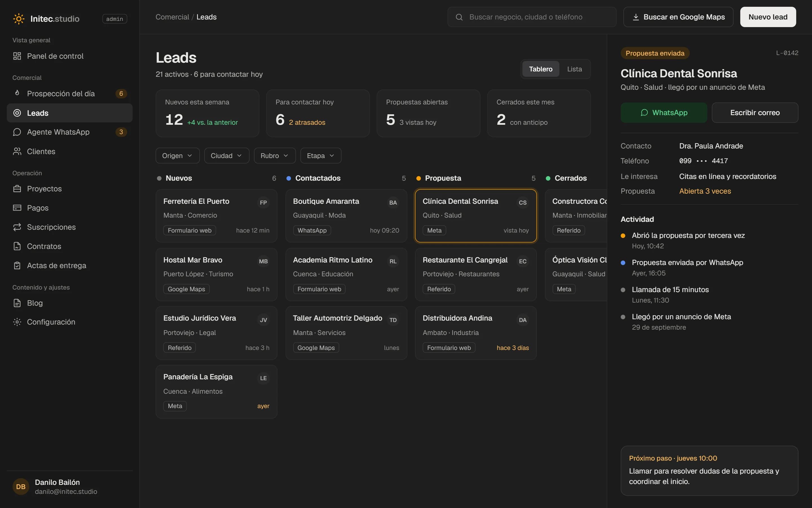Click the Propuesta enviada status badge

(x=655, y=53)
